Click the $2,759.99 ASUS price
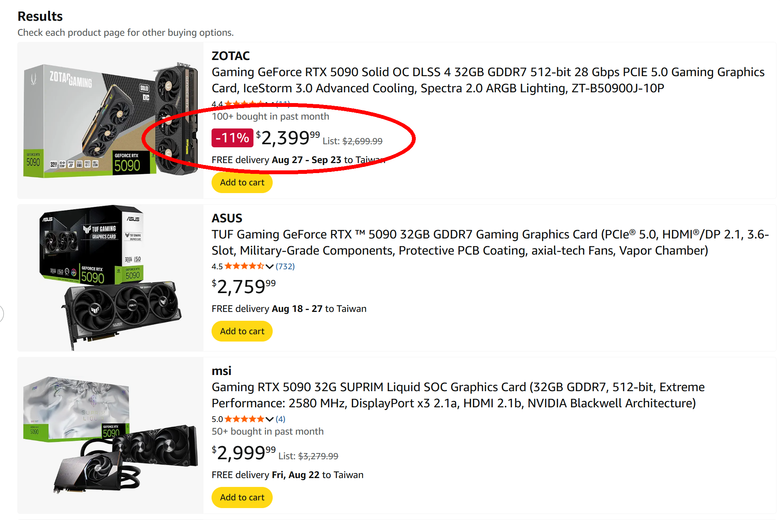 tap(244, 287)
